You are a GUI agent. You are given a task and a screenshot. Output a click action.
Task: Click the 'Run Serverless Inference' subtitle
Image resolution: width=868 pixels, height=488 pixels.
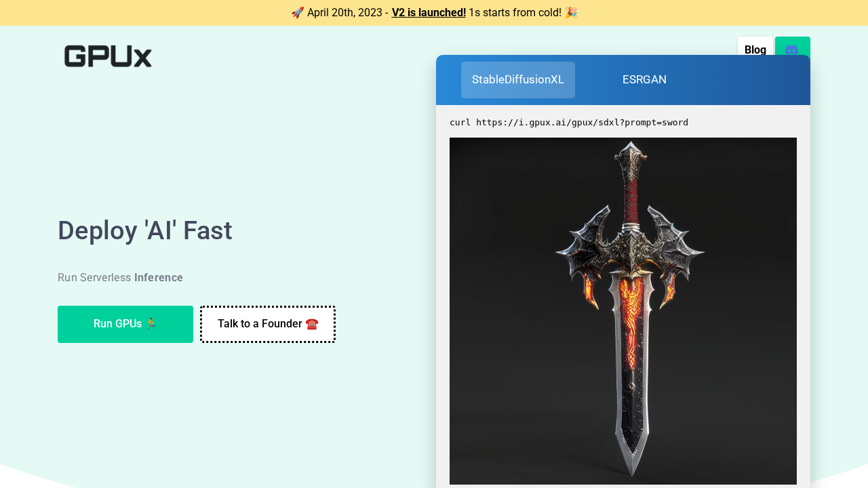[120, 277]
